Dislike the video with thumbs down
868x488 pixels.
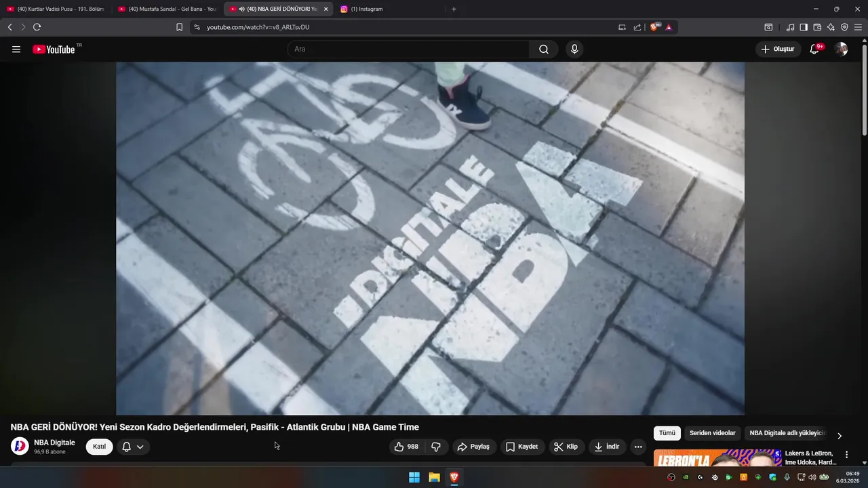click(436, 447)
